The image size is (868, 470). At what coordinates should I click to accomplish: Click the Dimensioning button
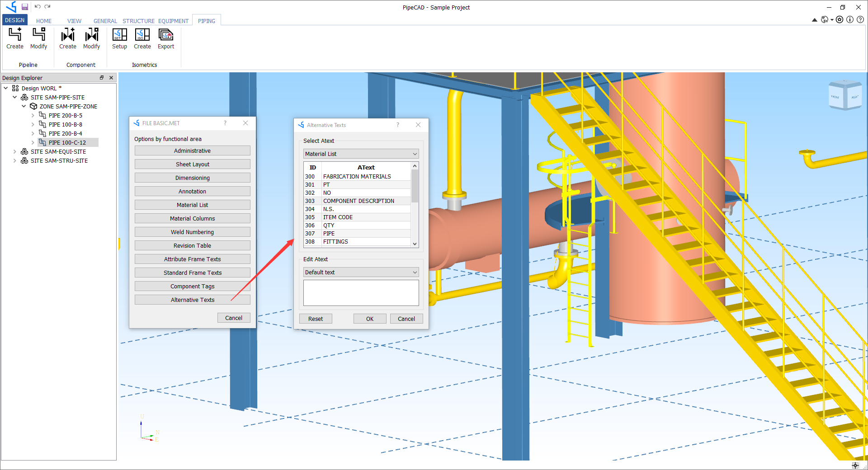pos(193,178)
